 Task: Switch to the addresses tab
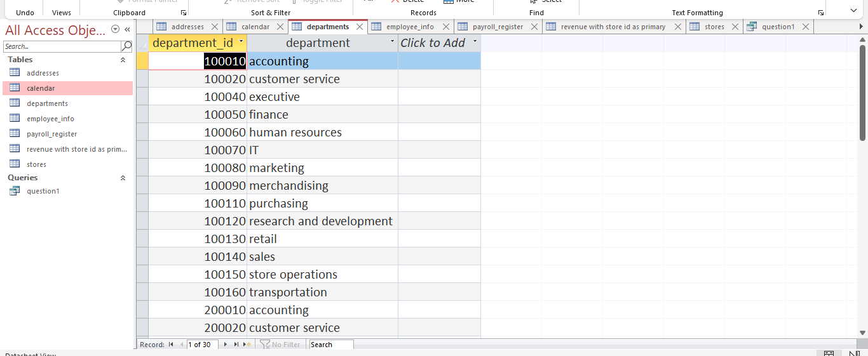click(x=187, y=27)
